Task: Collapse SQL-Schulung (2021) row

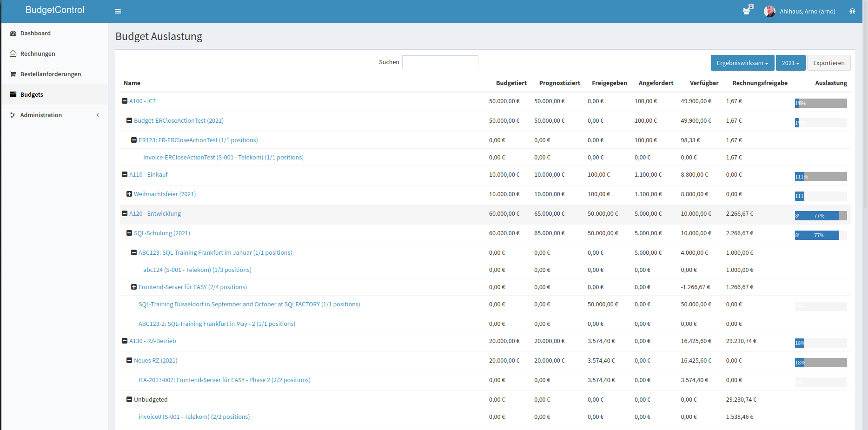Action: (x=129, y=233)
